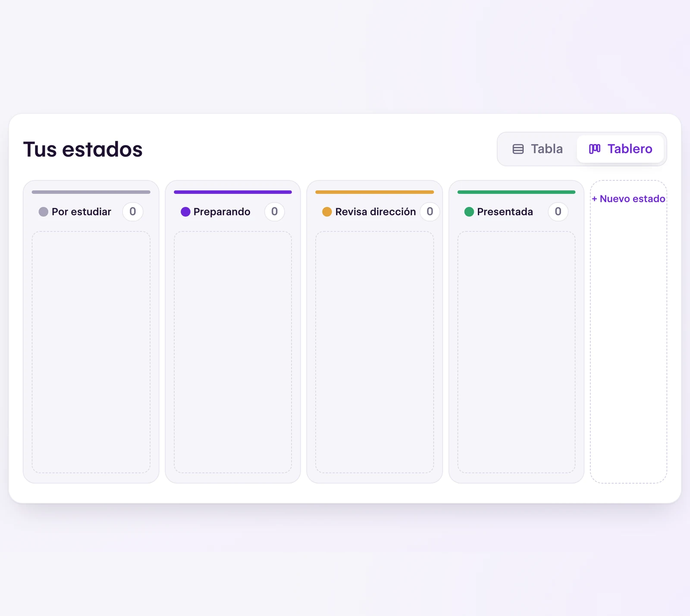
Task: Click the empty drop area under Revisa dirección
Action: point(375,352)
